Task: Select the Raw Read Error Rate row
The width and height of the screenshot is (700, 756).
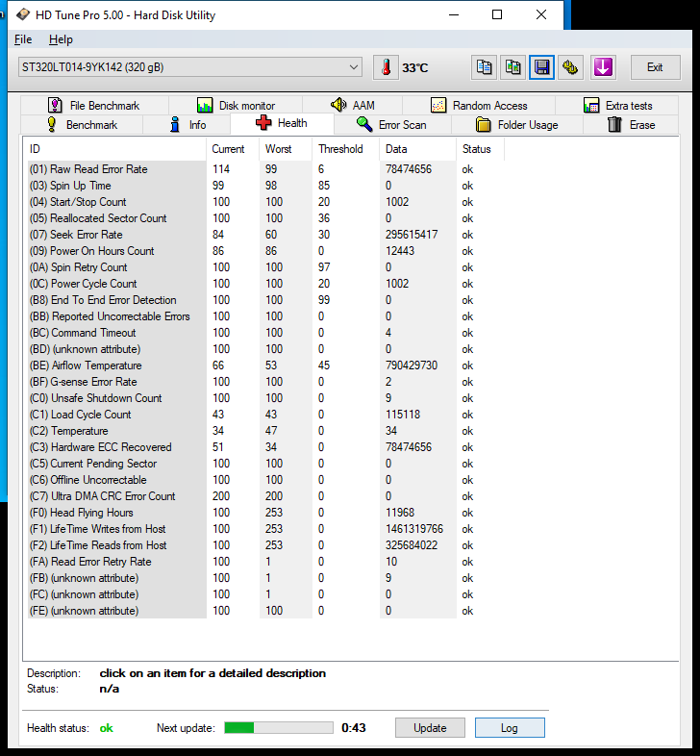Action: pyautogui.click(x=266, y=169)
